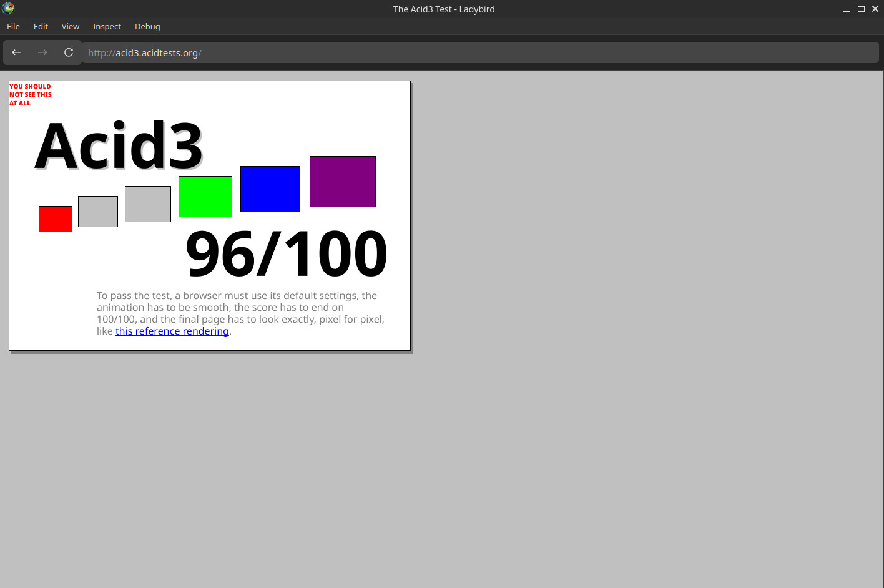The height and width of the screenshot is (588, 884).
Task: Open the Edit menu
Action: coord(41,26)
